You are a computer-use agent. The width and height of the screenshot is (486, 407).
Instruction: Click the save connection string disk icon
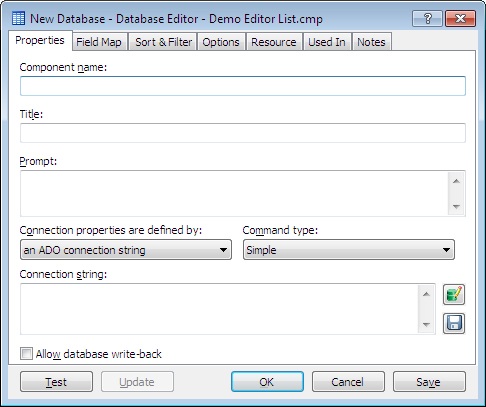point(454,323)
